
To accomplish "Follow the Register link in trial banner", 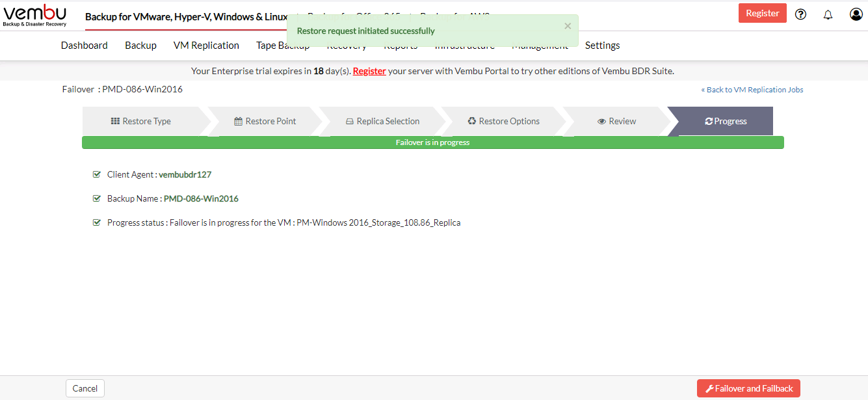I will 369,71.
